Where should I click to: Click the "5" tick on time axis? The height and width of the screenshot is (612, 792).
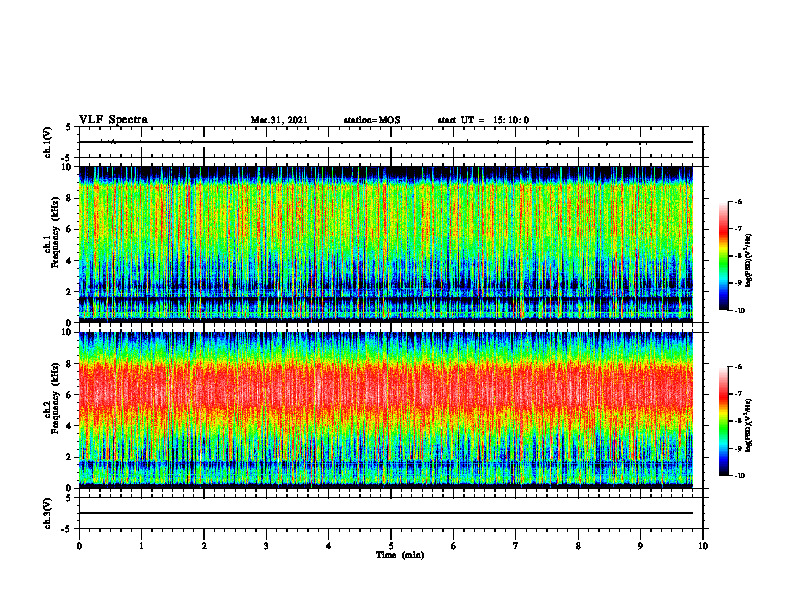391,546
